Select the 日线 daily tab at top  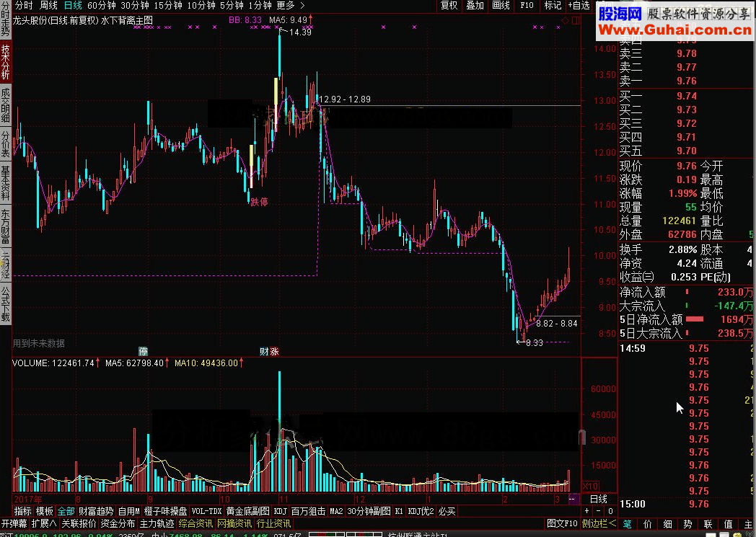pyautogui.click(x=73, y=5)
